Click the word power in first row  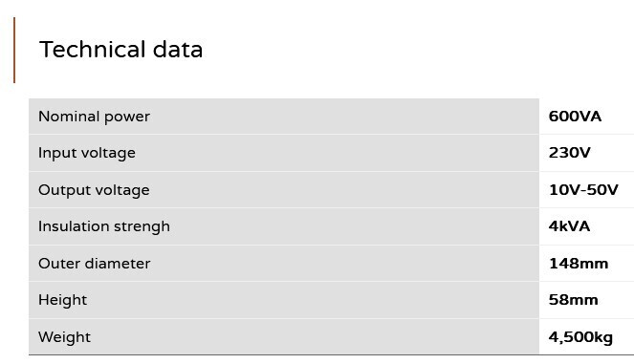coord(127,118)
